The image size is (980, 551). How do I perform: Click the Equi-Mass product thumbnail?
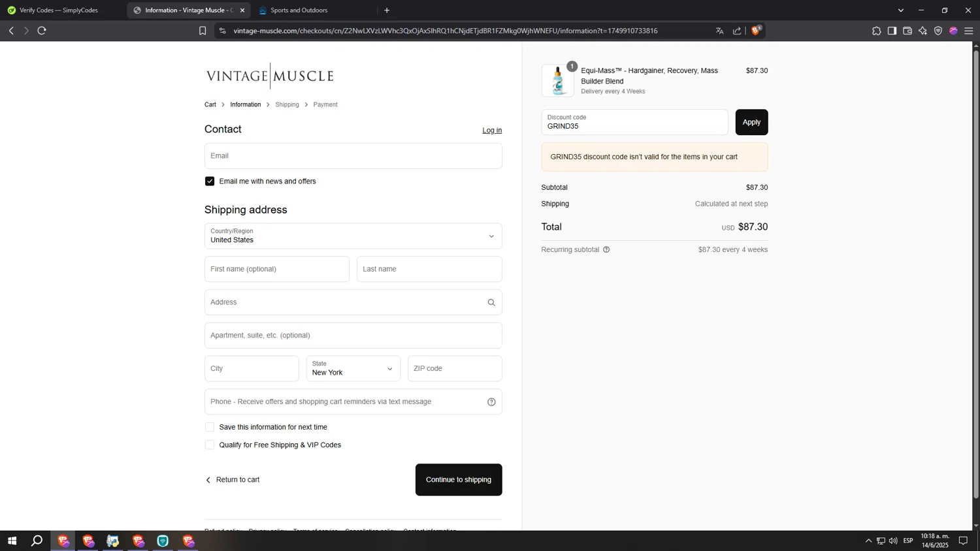(x=558, y=81)
